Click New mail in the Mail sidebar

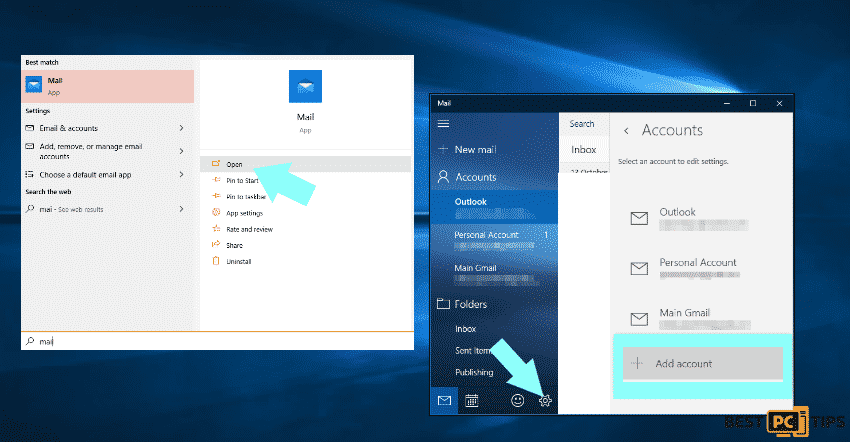[x=475, y=150]
